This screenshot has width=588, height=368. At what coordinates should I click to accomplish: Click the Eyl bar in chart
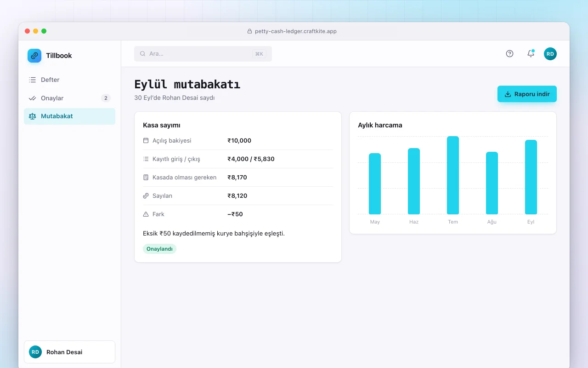[531, 177]
